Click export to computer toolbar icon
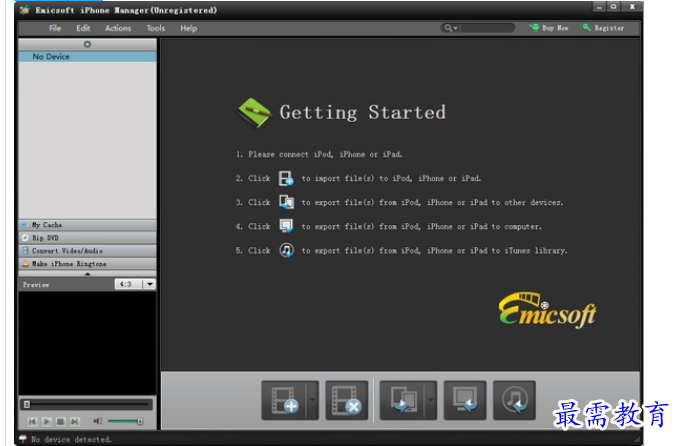Viewport: 677px width, 446px height. [465, 400]
